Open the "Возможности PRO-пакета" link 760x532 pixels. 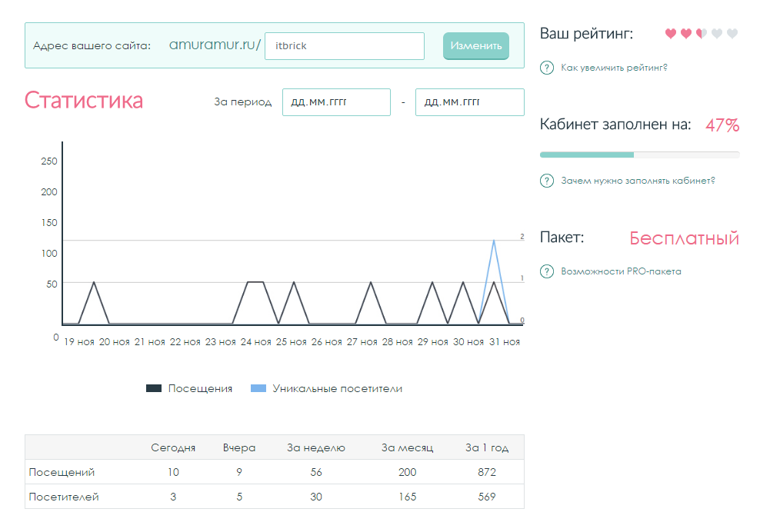621,271
